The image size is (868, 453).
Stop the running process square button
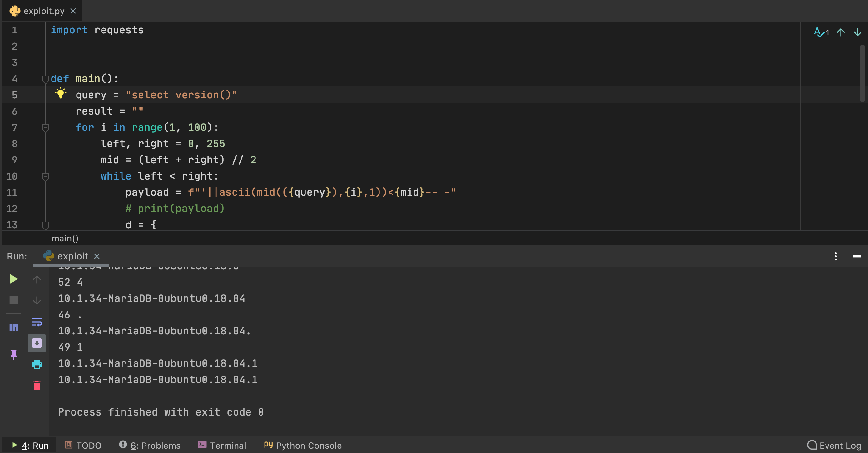[x=13, y=300]
